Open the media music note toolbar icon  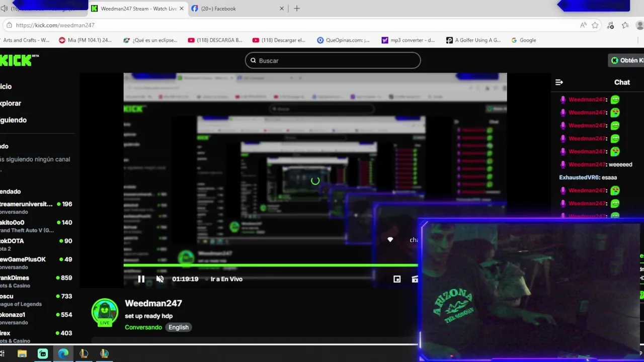tap(610, 25)
